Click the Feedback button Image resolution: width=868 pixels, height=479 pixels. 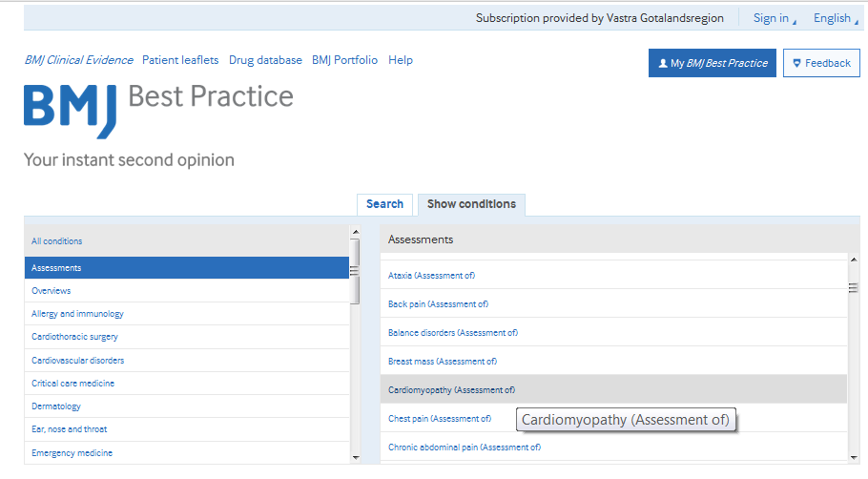821,63
